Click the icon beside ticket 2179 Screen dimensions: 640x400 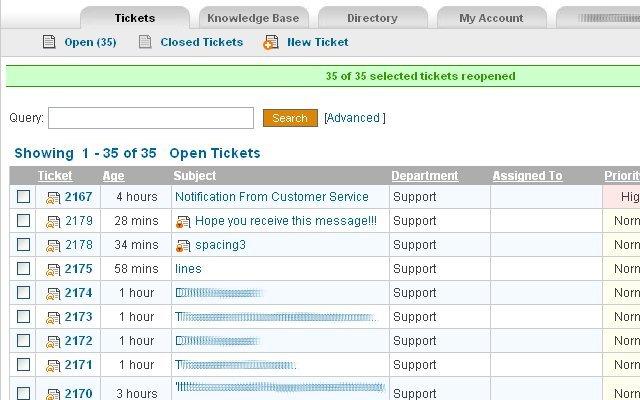pyautogui.click(x=53, y=222)
